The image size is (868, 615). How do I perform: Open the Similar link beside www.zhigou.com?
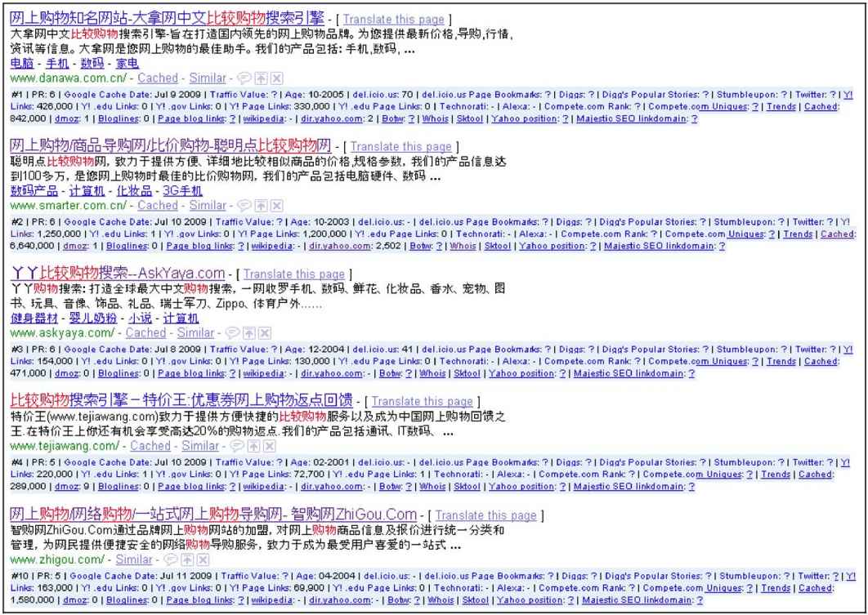(134, 559)
